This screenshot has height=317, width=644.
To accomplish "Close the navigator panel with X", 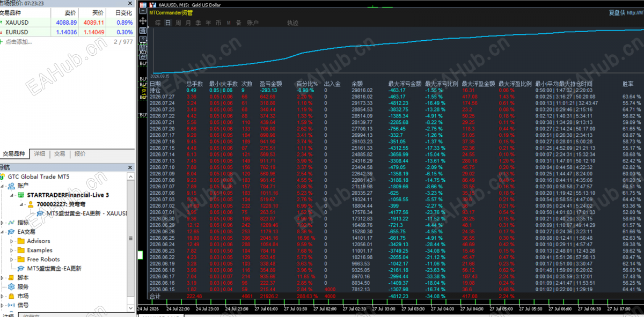I will 130,167.
